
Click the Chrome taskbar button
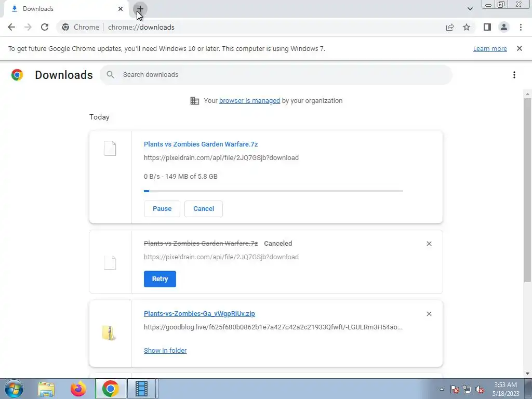tap(110, 389)
